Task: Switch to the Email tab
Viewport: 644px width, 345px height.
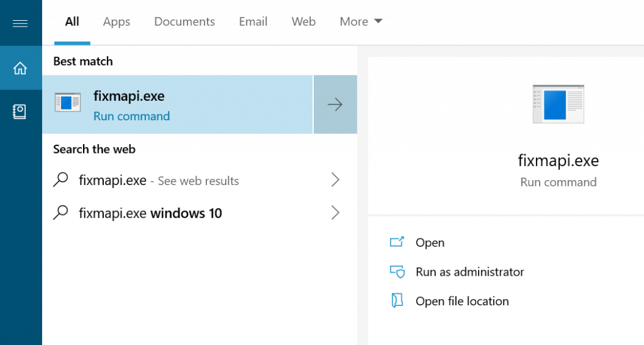Action: [x=253, y=21]
